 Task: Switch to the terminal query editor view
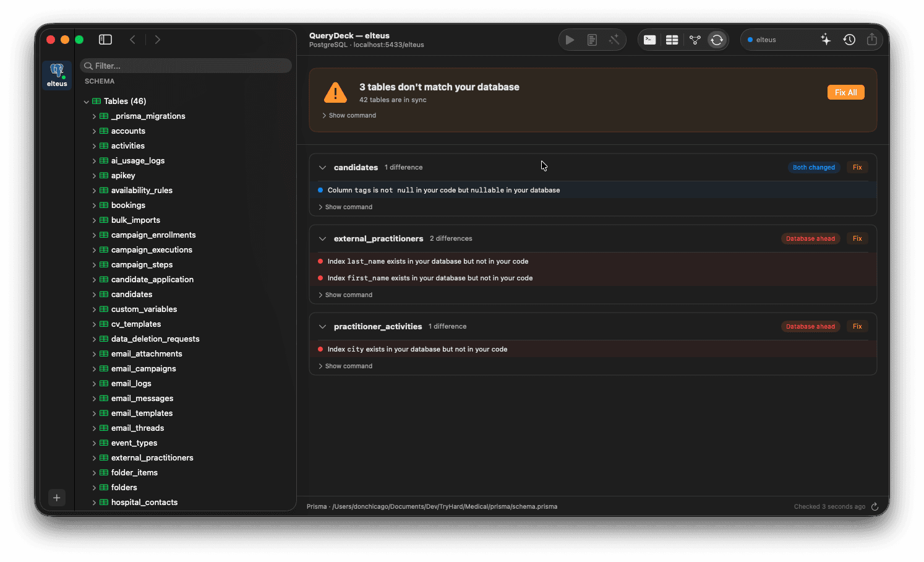[x=649, y=40]
